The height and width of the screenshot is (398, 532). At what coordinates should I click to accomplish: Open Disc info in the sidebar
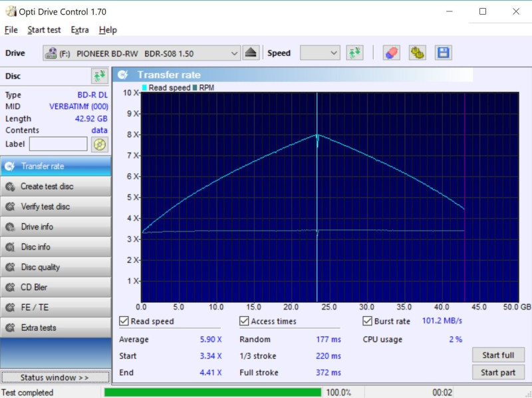[x=56, y=247]
